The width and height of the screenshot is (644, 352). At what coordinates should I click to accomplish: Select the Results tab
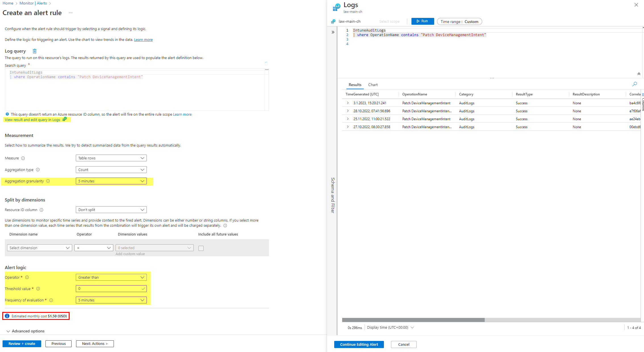tap(355, 85)
